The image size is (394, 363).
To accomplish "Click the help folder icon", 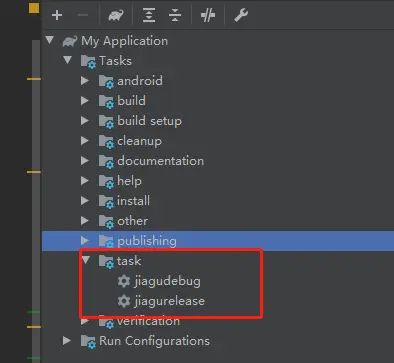I will click(x=106, y=182).
